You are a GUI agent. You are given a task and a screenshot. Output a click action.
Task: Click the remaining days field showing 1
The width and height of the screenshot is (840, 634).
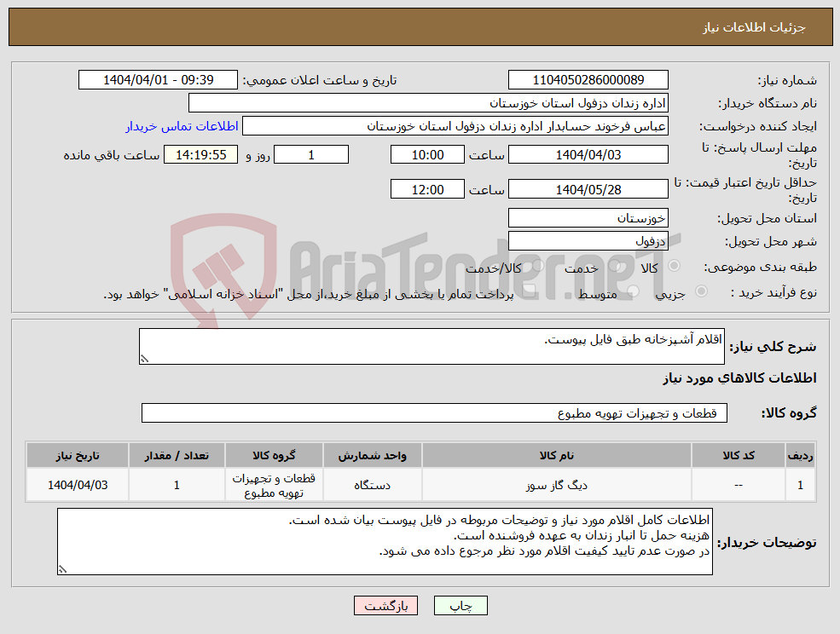(311, 155)
